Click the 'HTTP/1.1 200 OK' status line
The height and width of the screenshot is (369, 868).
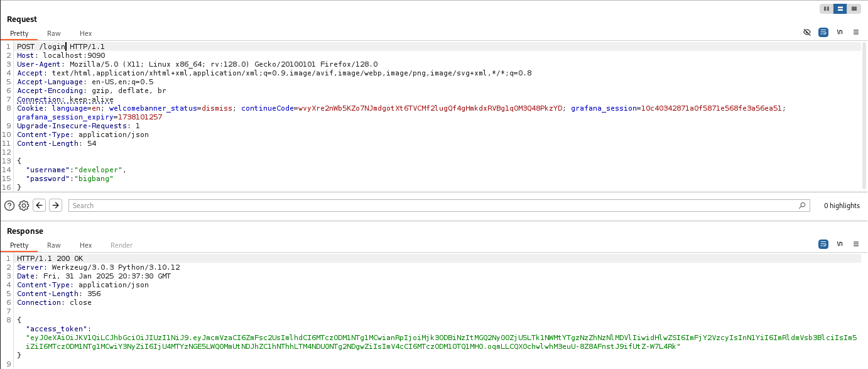pos(50,258)
